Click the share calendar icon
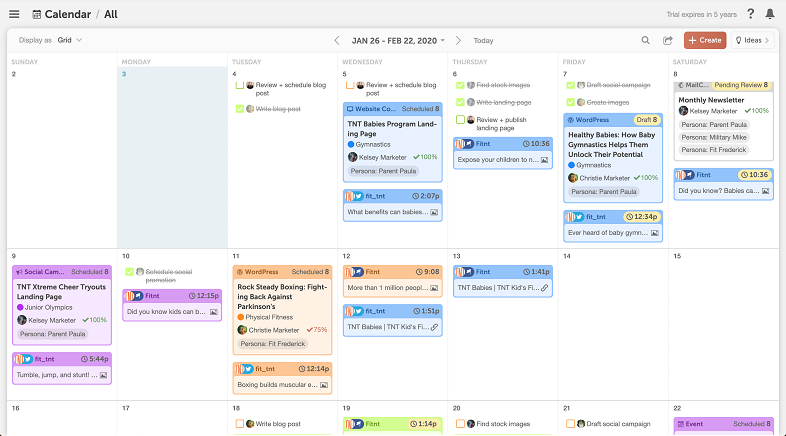 point(668,40)
